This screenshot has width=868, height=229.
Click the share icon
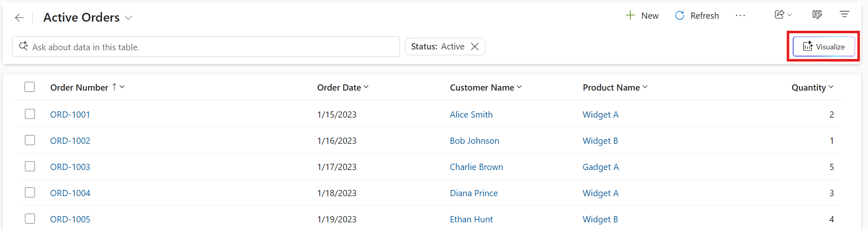779,15
